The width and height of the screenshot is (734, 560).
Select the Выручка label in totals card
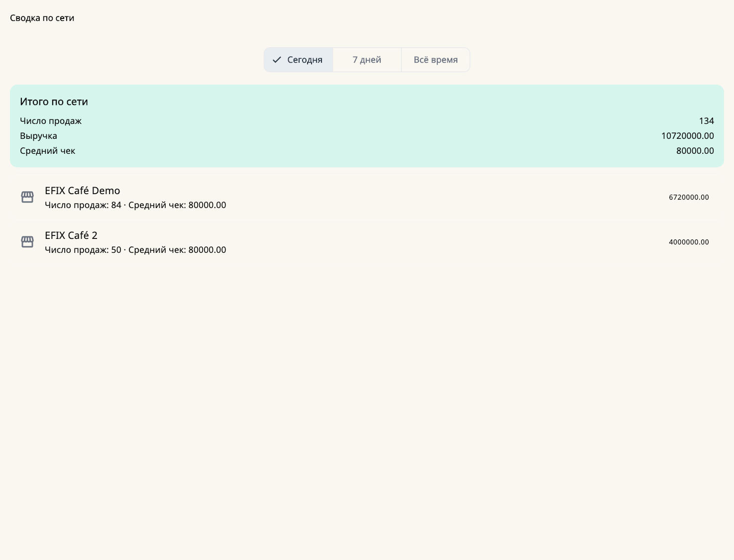[38, 136]
